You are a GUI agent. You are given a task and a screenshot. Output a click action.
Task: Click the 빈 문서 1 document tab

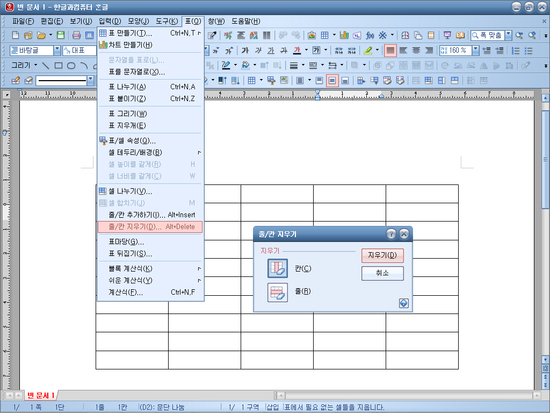41,395
